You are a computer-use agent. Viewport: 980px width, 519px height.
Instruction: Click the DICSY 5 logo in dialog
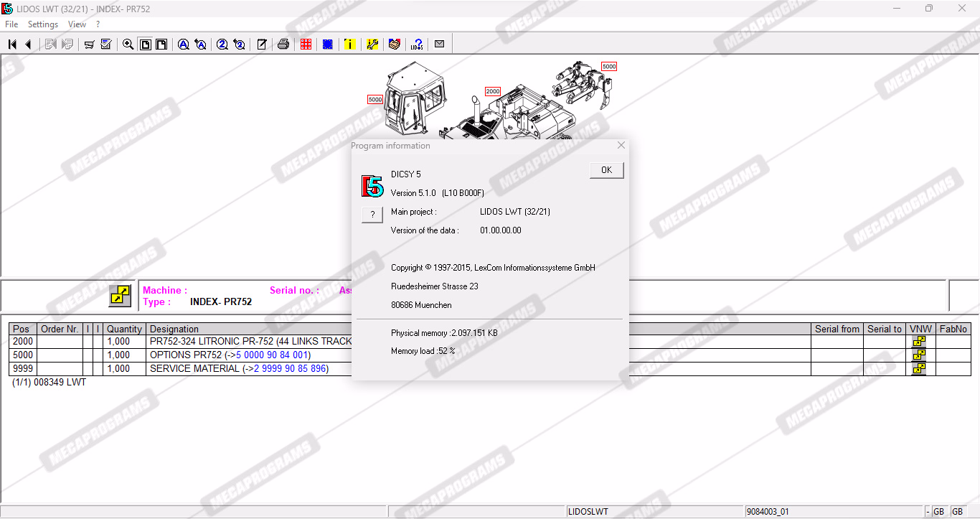point(372,186)
